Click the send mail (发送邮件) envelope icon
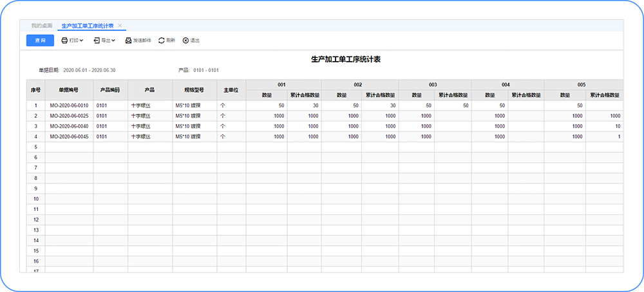This screenshot has width=644, height=292. click(x=128, y=41)
